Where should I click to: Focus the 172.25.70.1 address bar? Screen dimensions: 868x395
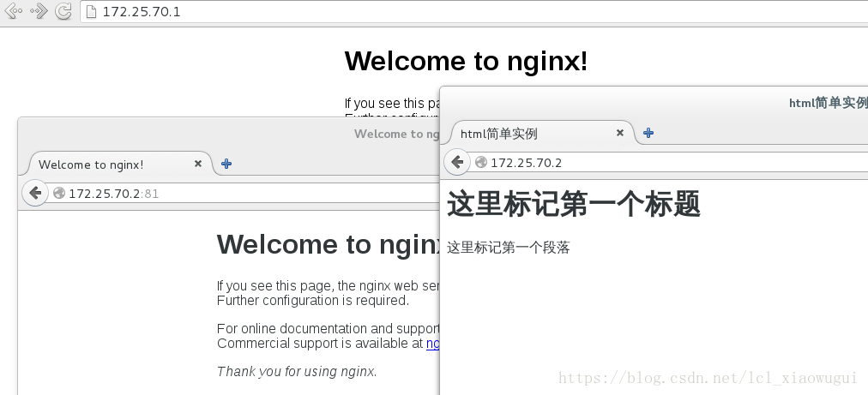[x=473, y=12]
